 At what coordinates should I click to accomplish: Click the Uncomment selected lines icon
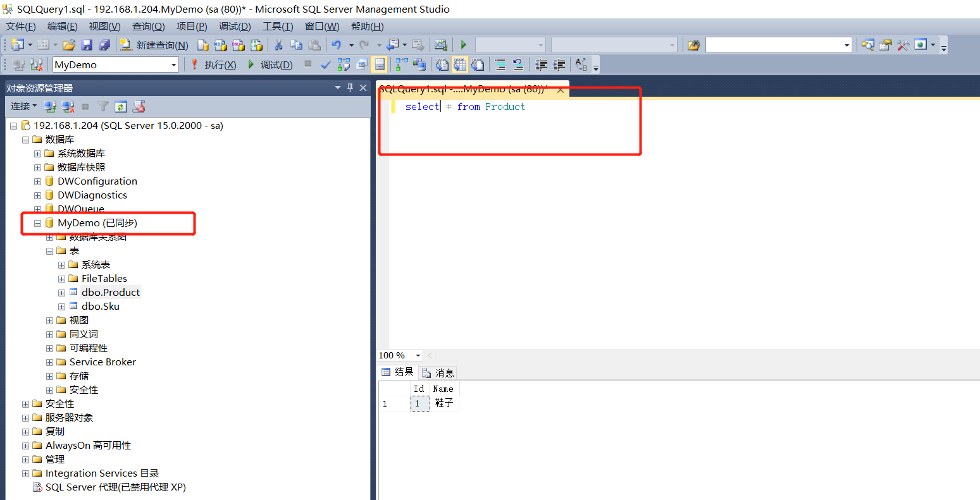(x=518, y=64)
